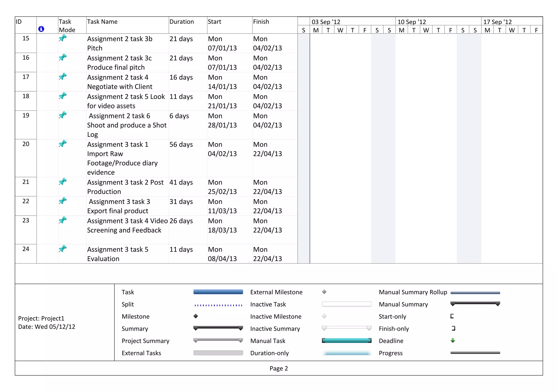Click the External Milestone grey diamond
This screenshot has width=558, height=392.
click(324, 292)
